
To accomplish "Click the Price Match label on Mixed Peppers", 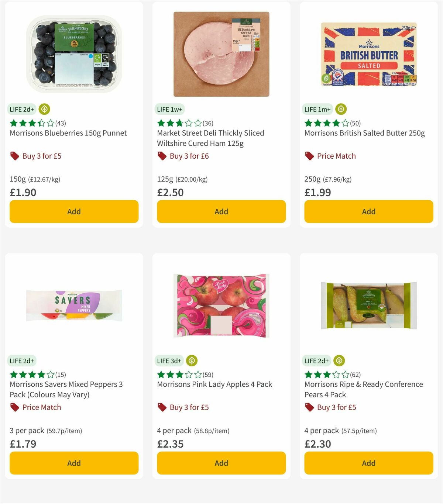I will [41, 407].
